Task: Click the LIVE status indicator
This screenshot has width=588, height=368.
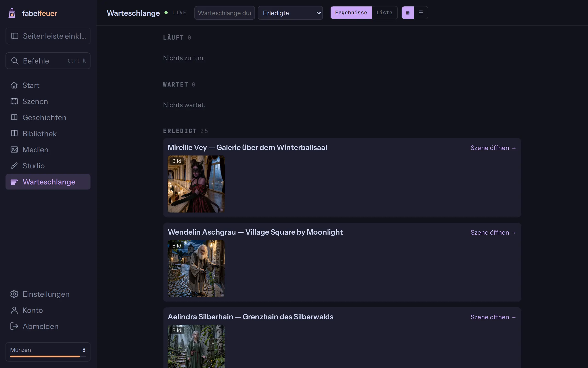Action: pos(175,13)
